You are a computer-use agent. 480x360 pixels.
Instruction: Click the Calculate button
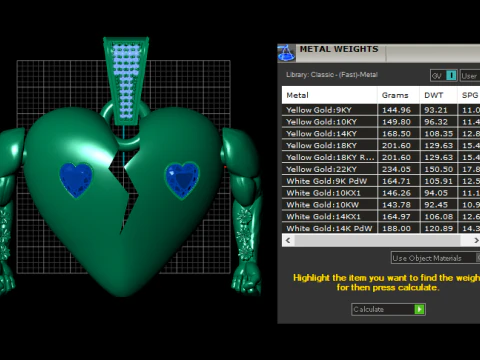[x=388, y=309]
